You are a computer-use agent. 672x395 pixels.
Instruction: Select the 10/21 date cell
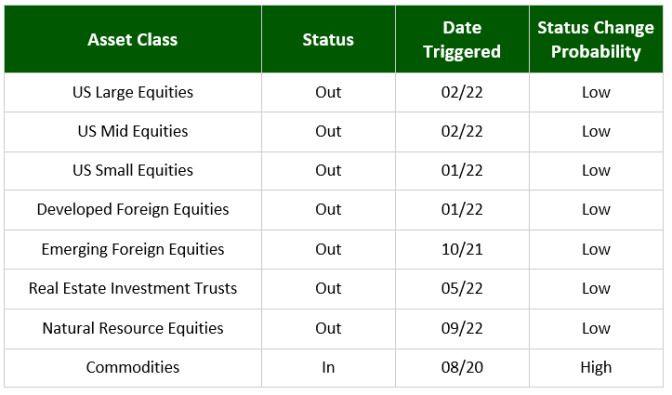[x=462, y=249]
